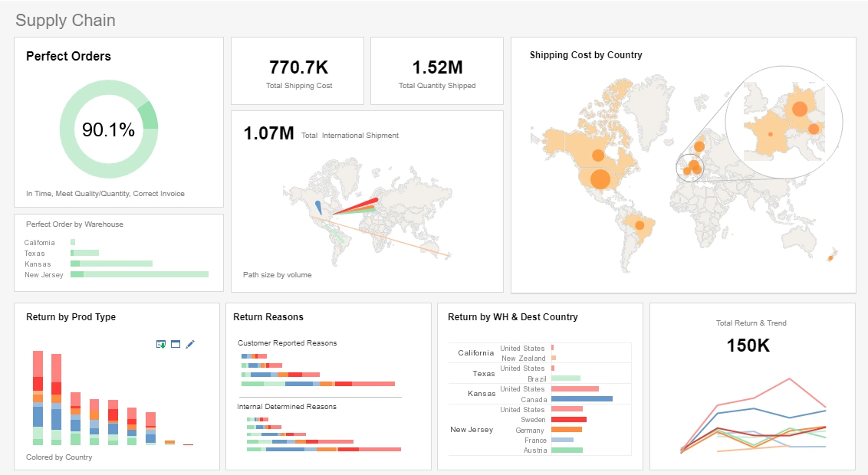Click the Internal Determined Reasons label
The height and width of the screenshot is (475, 868).
pos(287,407)
